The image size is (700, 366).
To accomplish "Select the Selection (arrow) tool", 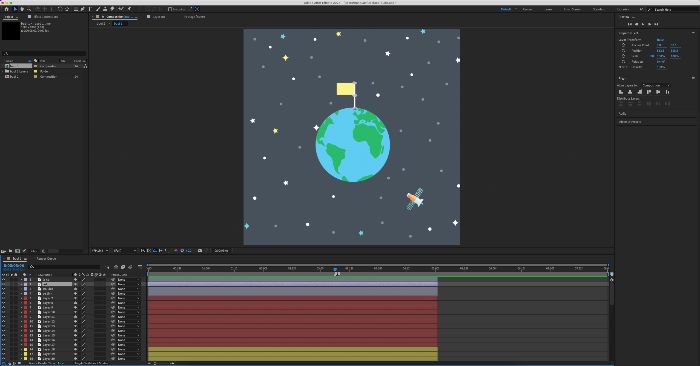I will coord(15,9).
